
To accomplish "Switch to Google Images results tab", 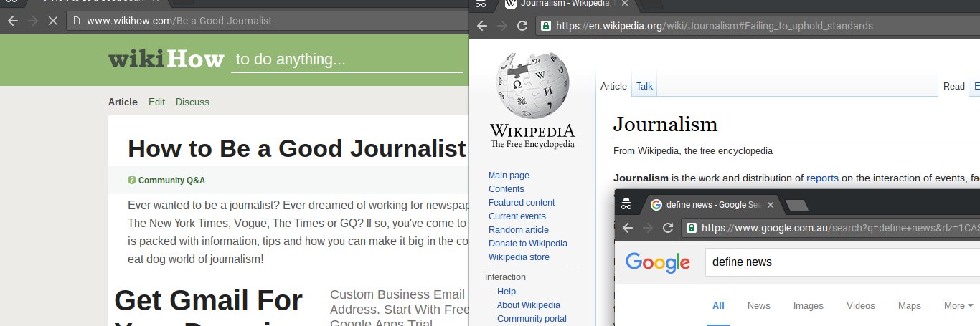I will point(809,305).
